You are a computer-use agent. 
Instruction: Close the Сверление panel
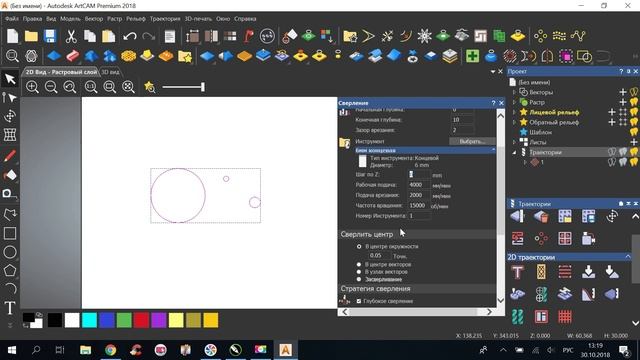coord(501,103)
